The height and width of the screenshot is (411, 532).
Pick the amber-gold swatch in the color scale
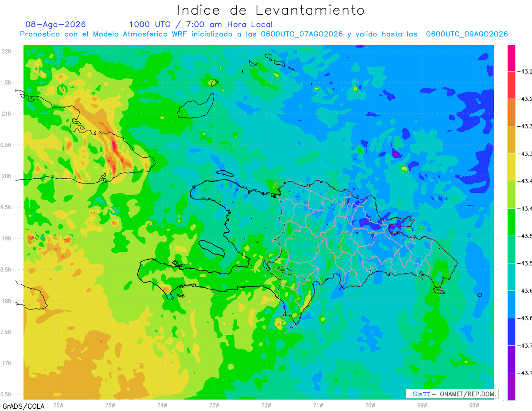tap(511, 140)
